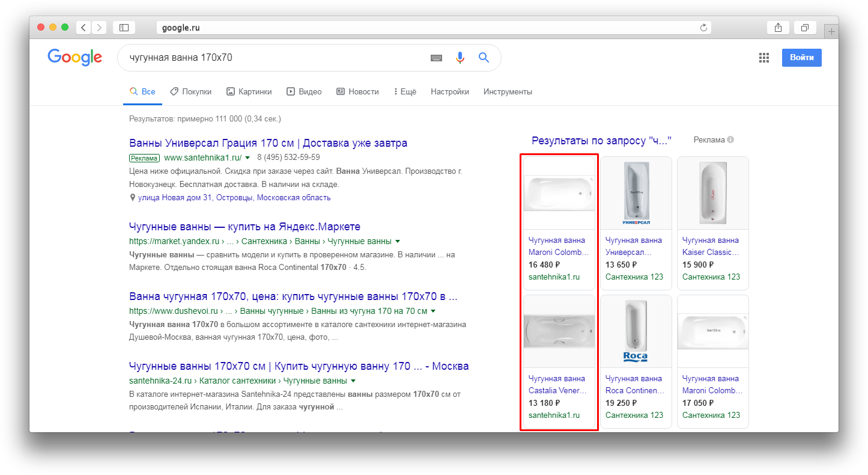The width and height of the screenshot is (868, 475).
Task: Click the Google logo
Action: point(74,57)
